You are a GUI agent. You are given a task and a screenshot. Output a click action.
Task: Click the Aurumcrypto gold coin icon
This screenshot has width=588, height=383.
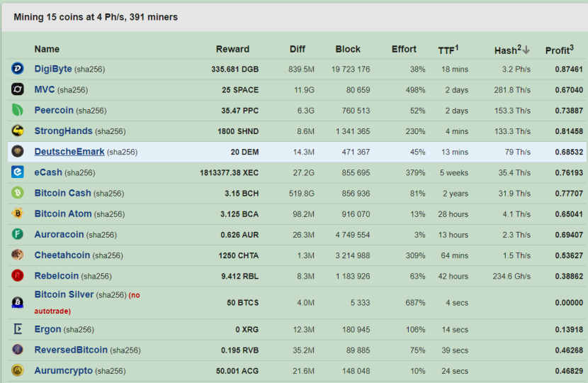(18, 370)
